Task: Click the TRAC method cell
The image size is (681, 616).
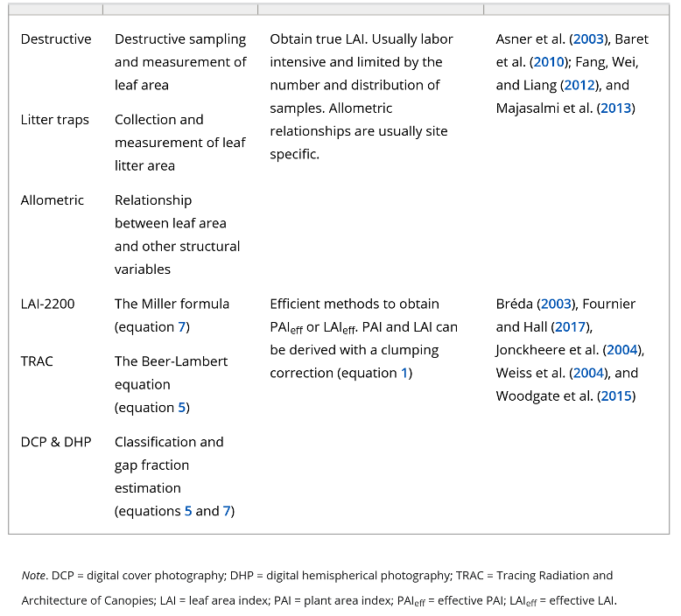Action: tap(39, 360)
